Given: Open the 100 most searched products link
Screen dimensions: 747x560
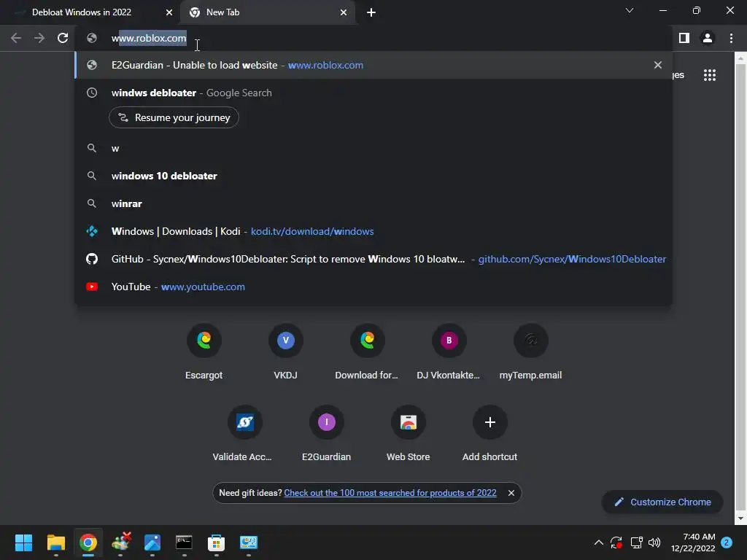Looking at the screenshot, I should [390, 493].
